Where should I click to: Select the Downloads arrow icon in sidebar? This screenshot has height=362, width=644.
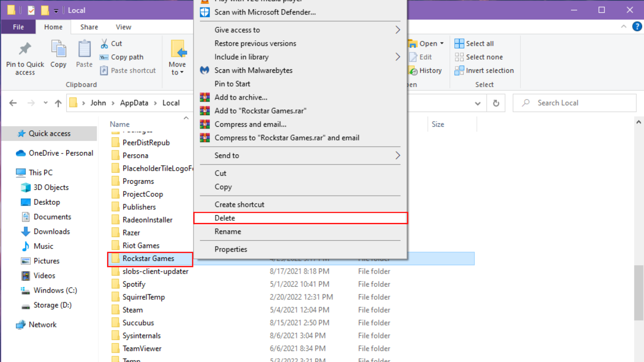point(25,232)
